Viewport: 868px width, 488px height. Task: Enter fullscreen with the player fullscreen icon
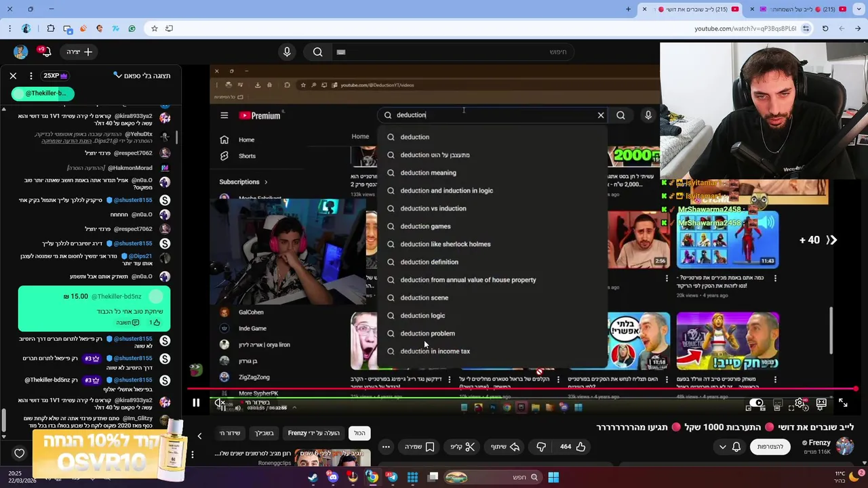[843, 403]
